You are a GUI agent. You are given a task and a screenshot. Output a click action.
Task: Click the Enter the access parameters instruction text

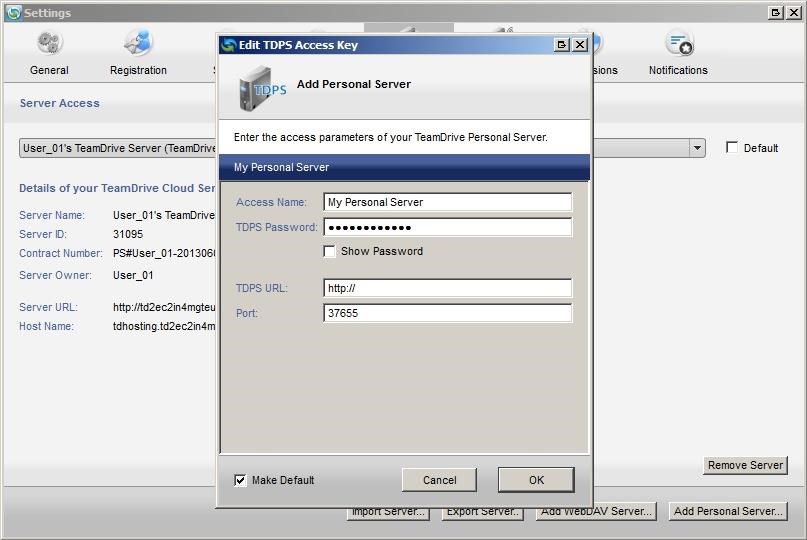pyautogui.click(x=391, y=137)
